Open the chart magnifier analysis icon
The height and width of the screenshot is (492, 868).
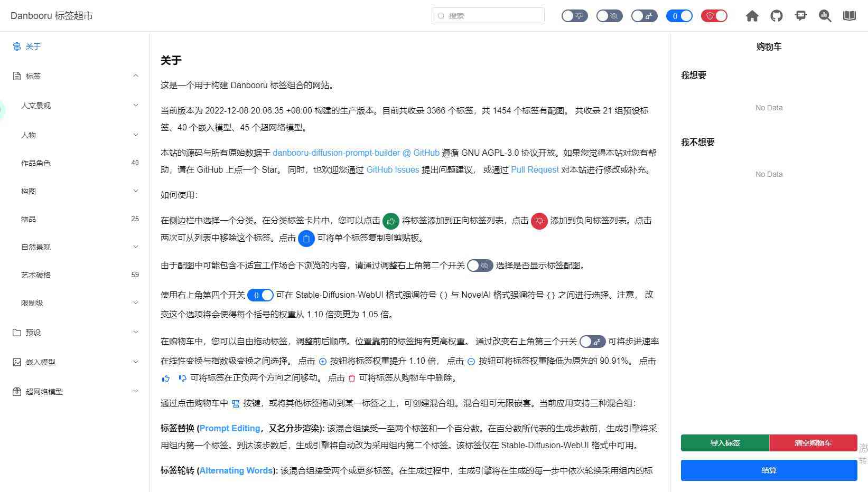tap(825, 16)
